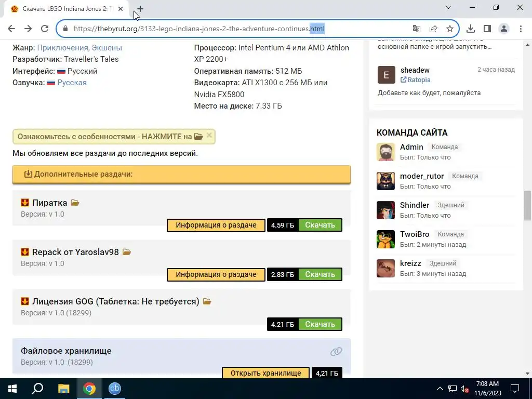
Task: Open moder_rutor team member profile
Action: [x=422, y=176]
